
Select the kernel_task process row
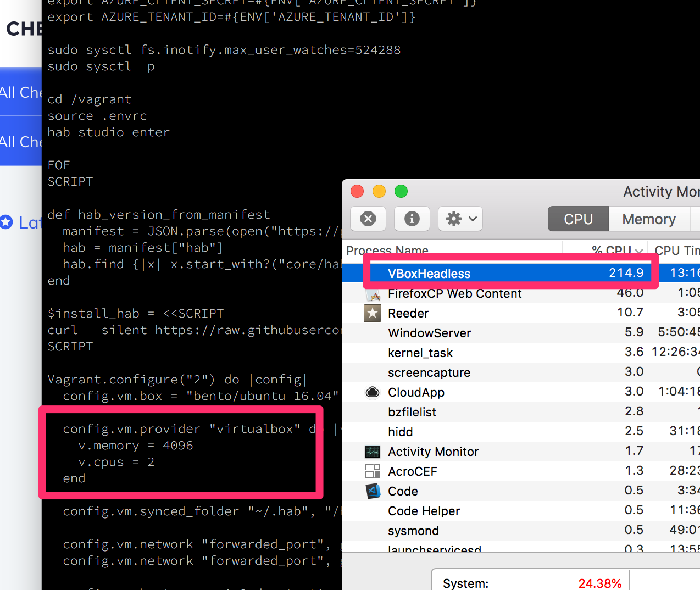click(521, 352)
